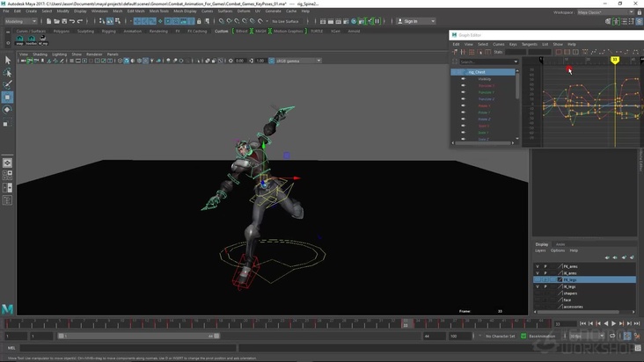Click the Redo arrow icon
Screen dimensions: 644x362
tap(80, 21)
